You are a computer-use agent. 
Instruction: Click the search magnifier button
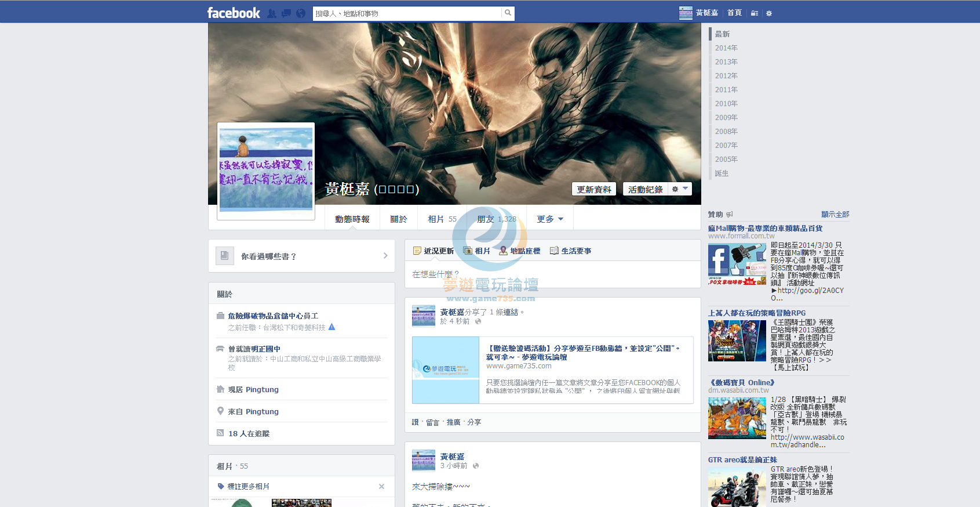tap(508, 13)
